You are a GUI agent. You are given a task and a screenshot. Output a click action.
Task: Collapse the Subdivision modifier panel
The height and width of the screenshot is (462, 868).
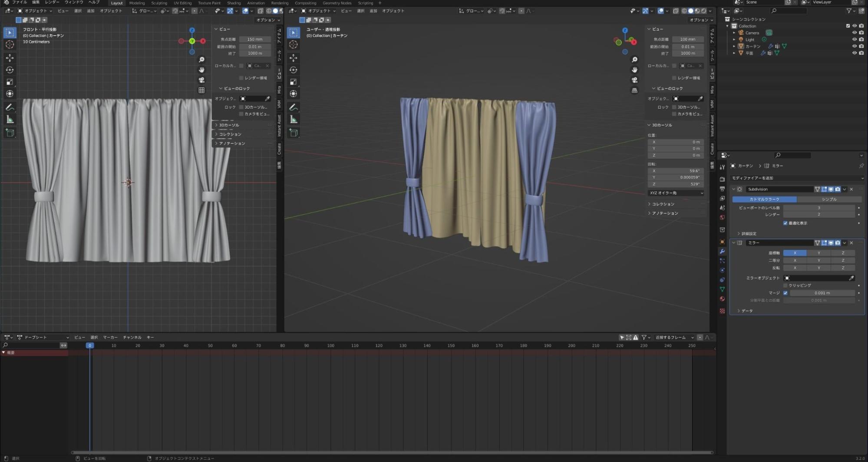coord(734,189)
